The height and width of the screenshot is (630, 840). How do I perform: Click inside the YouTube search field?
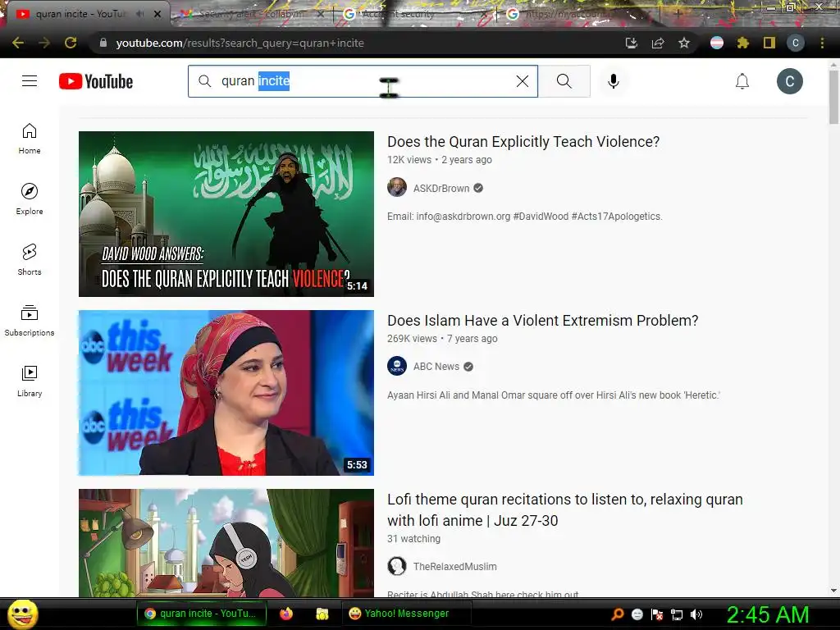[x=363, y=81]
